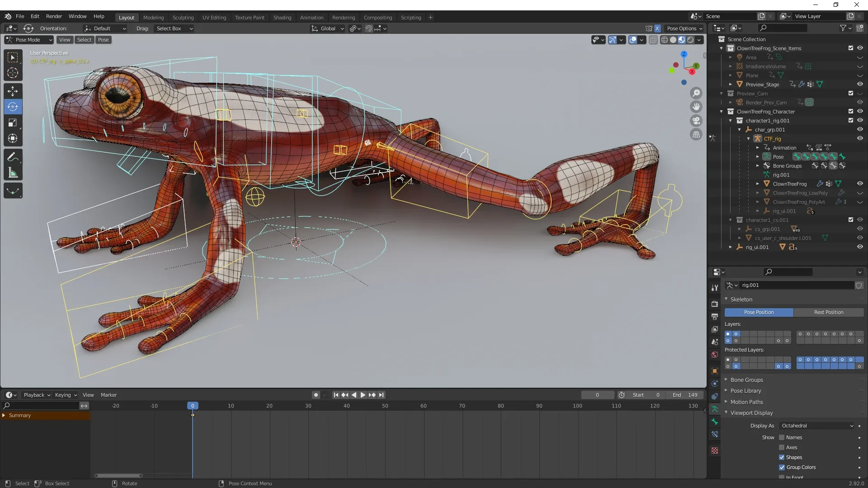The height and width of the screenshot is (488, 868).
Task: Open the Pose menu in viewport header
Action: pyautogui.click(x=104, y=40)
